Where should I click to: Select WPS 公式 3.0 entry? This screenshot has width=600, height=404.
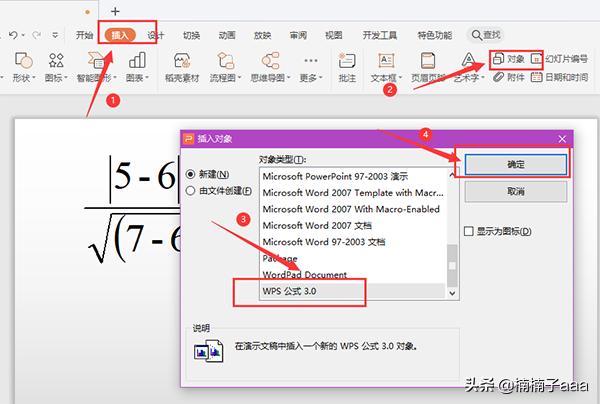[352, 291]
